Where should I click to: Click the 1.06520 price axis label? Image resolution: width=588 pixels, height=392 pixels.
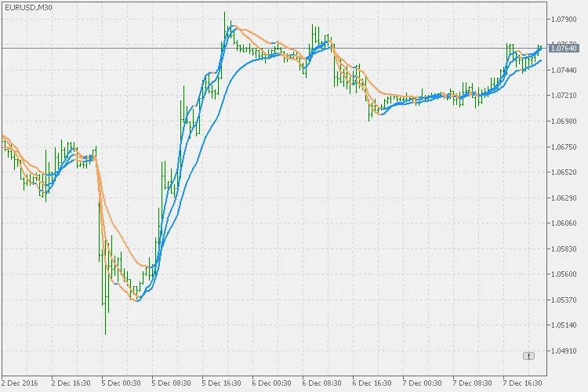point(564,172)
